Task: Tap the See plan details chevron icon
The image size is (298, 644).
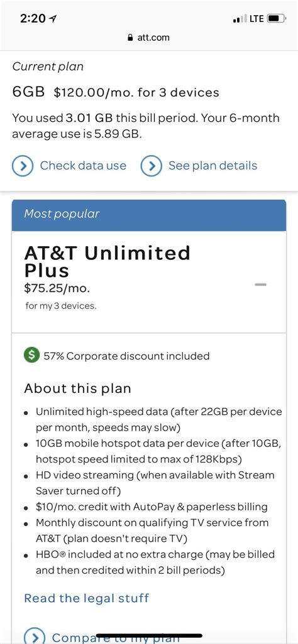Action: 151,166
